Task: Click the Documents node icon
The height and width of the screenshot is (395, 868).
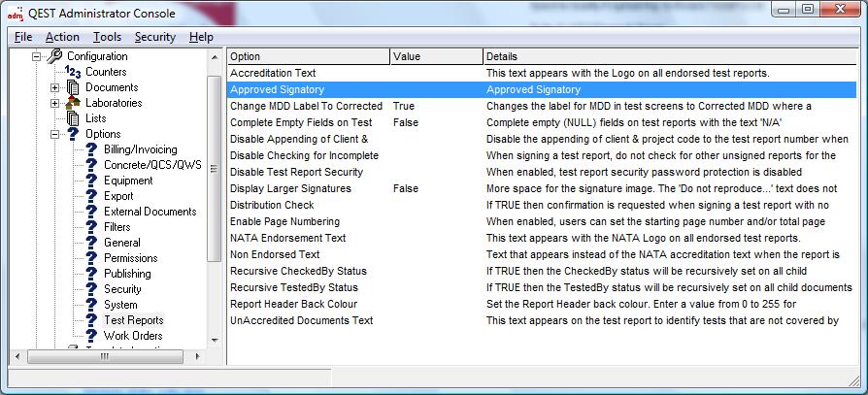Action: pos(73,87)
